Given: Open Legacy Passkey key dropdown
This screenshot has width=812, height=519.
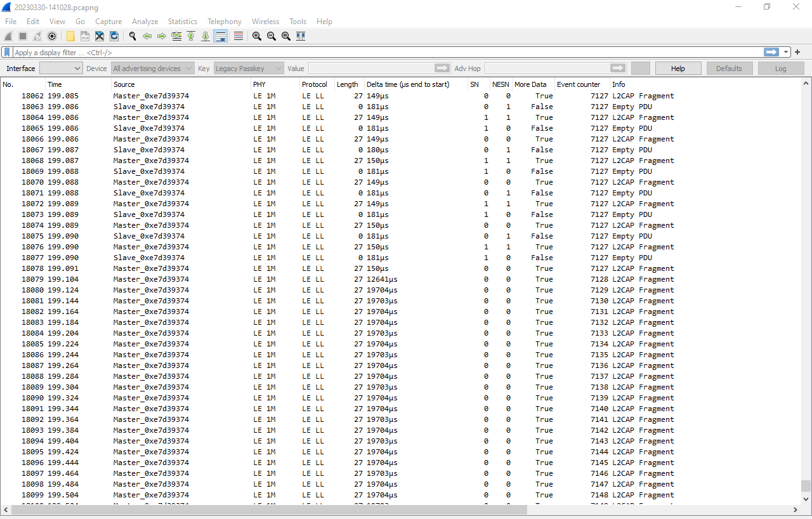Looking at the screenshot, I should point(248,69).
